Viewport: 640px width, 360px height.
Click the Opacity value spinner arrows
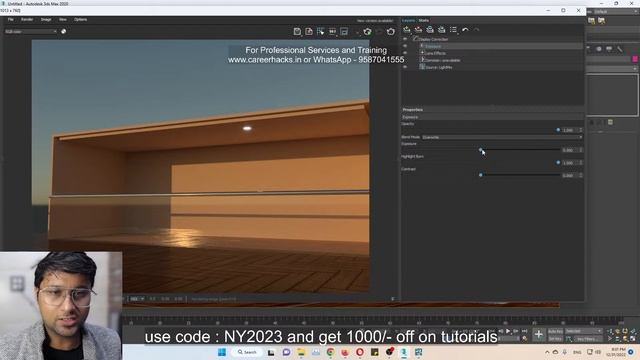pos(581,130)
